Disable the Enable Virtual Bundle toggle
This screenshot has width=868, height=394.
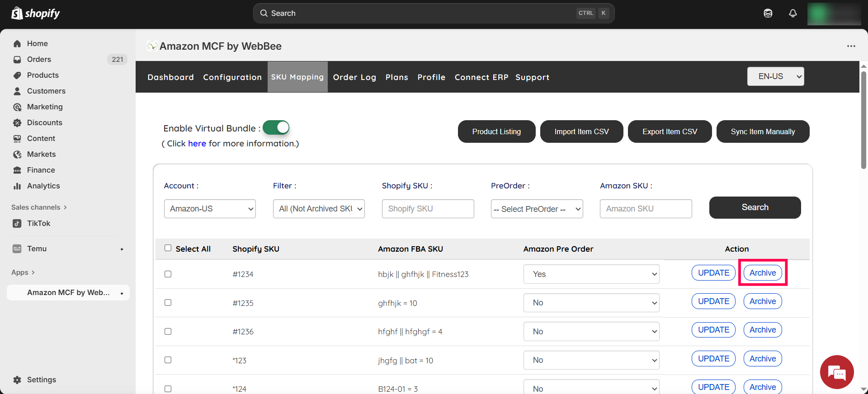(276, 128)
